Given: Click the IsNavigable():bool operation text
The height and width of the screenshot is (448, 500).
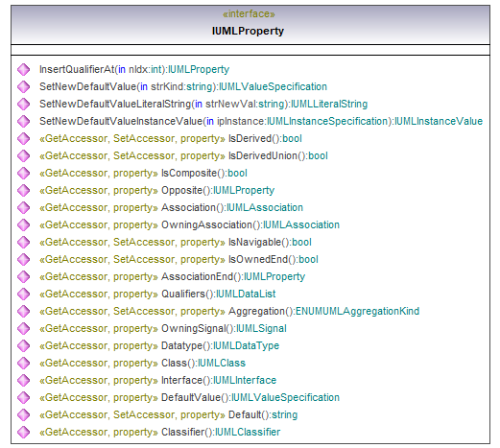Looking at the screenshot, I should point(270,242).
